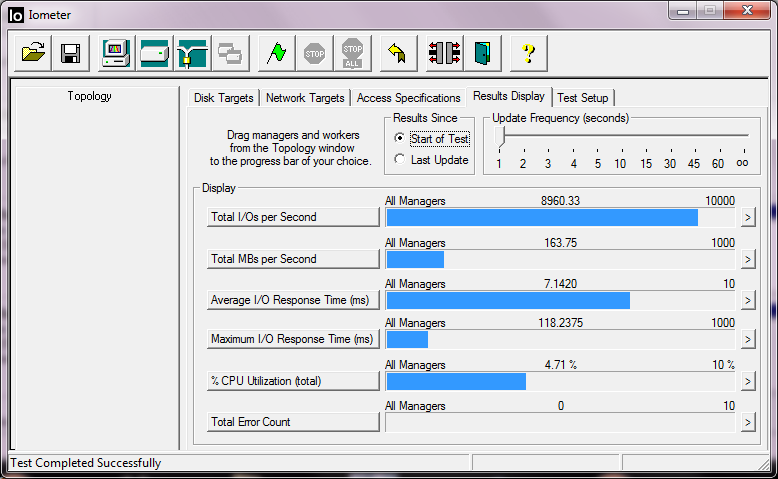Reset workers with the yellow arrow icon
The image size is (778, 479).
pos(398,53)
